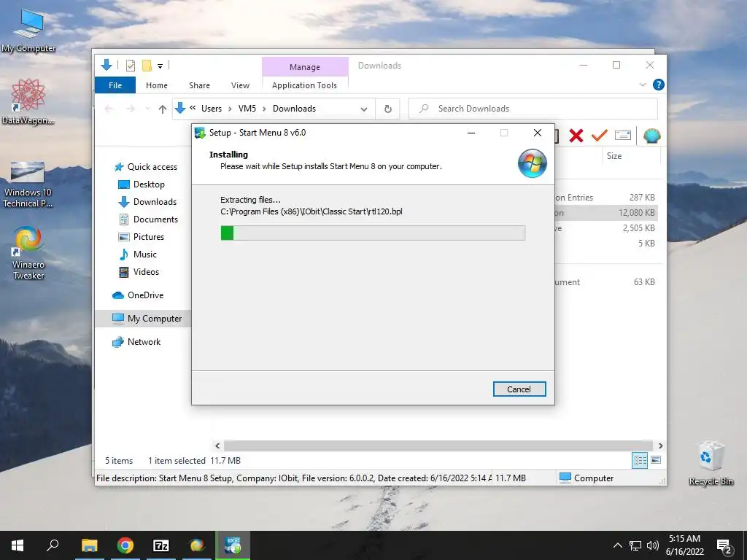Open My Computer desktop icon
Image resolution: width=747 pixels, height=560 pixels.
pos(28,31)
